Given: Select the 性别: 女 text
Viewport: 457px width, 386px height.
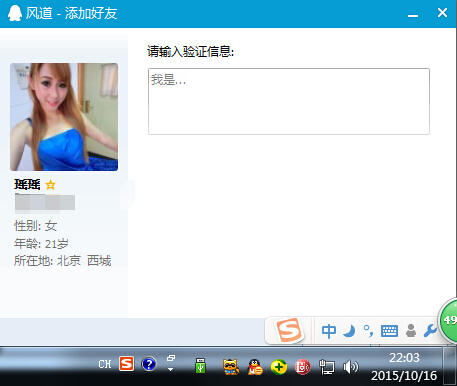Looking at the screenshot, I should click(35, 226).
